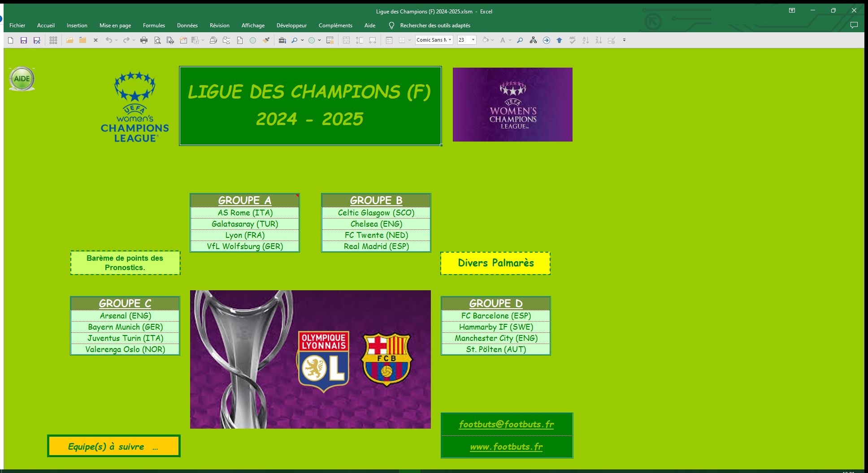Click the table with lock icon
Viewport: 868px width, 473px height.
(x=330, y=40)
